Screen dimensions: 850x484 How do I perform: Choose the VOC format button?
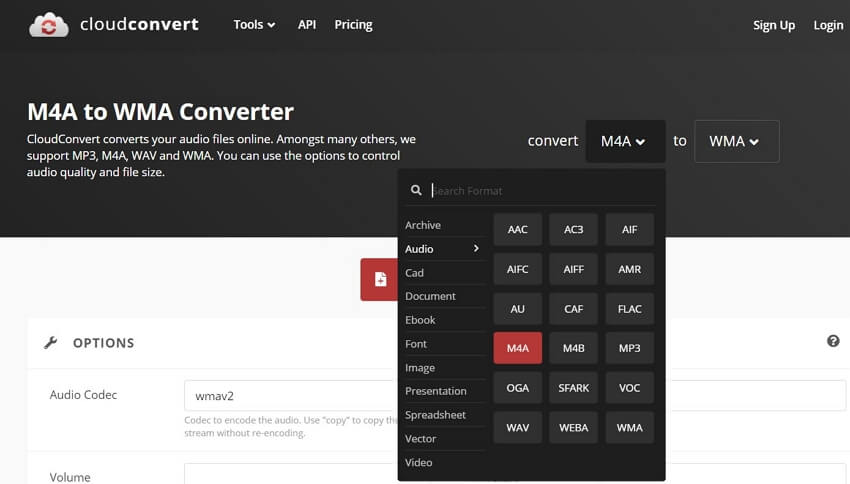tap(629, 388)
